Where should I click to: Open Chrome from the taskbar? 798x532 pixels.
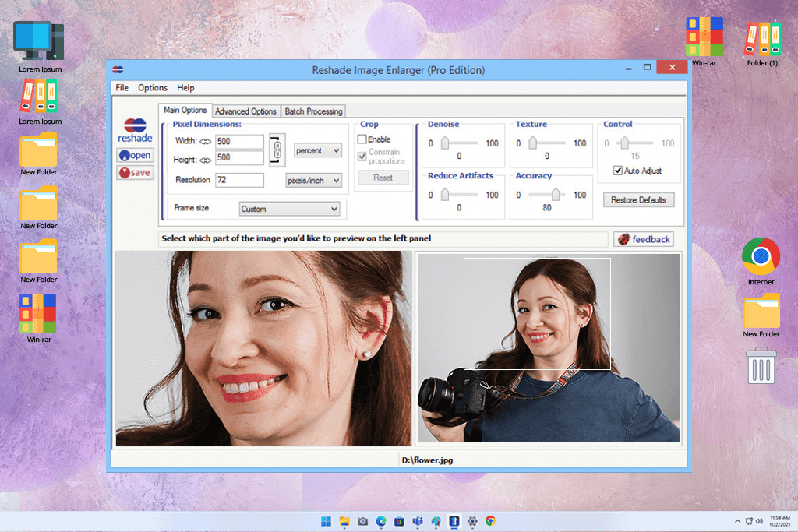491,521
